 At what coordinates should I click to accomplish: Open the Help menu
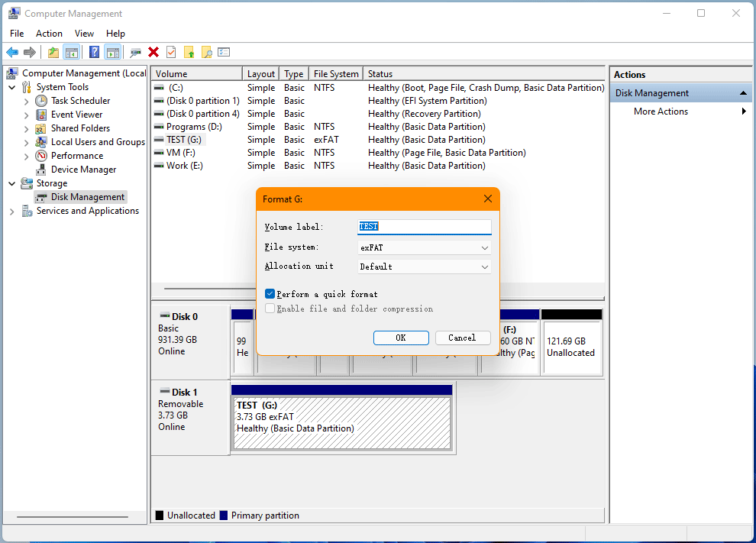(x=116, y=34)
